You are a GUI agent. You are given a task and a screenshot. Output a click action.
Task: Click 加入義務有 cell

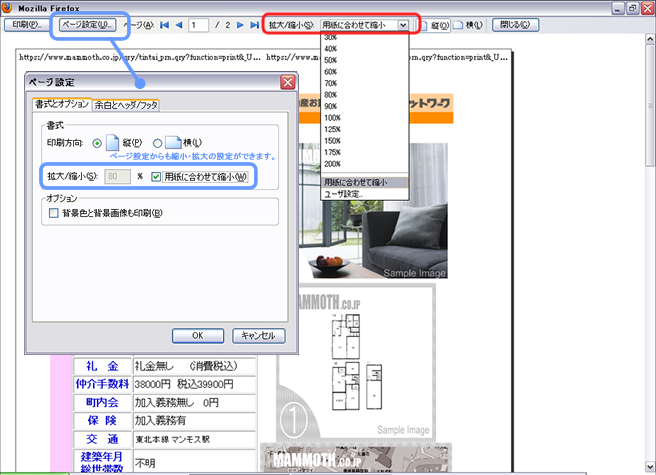click(x=194, y=421)
